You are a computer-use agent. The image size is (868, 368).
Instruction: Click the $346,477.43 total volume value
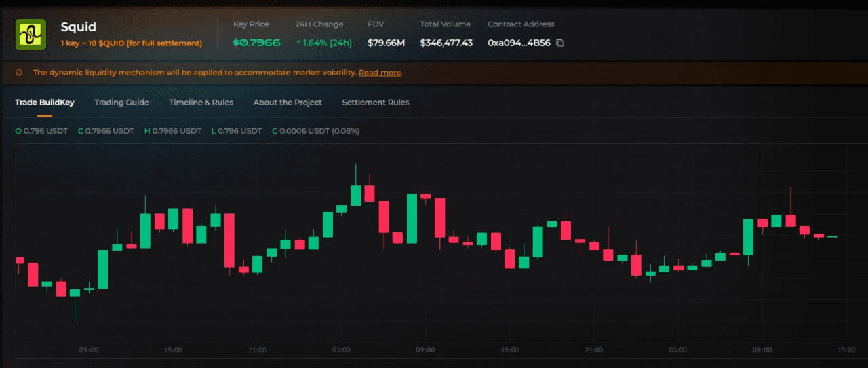click(446, 43)
